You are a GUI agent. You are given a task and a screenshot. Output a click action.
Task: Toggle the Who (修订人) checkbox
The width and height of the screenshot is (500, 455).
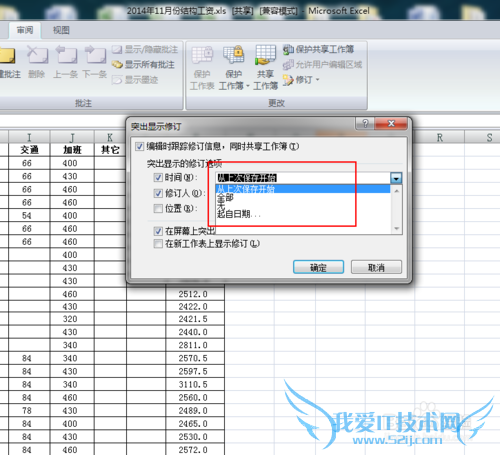(x=158, y=193)
